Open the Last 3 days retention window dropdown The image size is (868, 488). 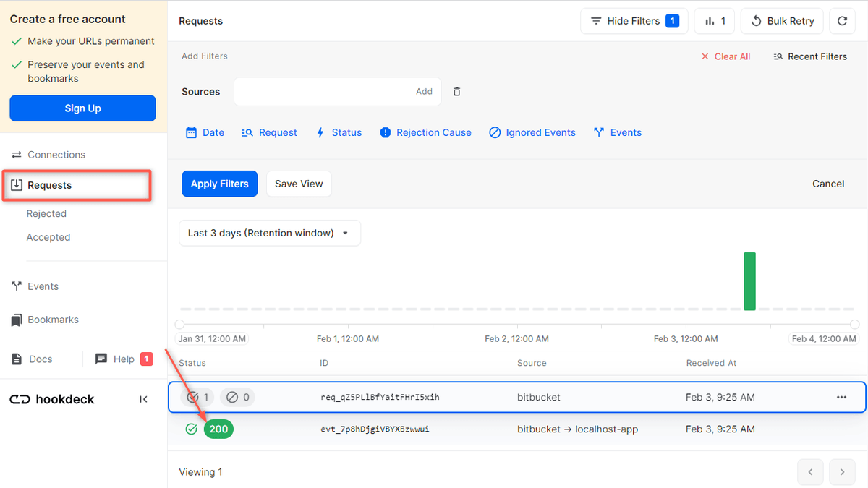click(x=269, y=233)
